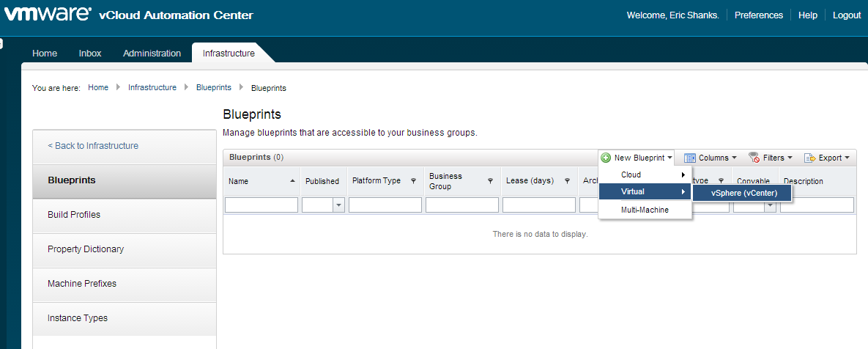This screenshot has width=868, height=349.
Task: Click the Platform Type column filter icon
Action: point(413,181)
